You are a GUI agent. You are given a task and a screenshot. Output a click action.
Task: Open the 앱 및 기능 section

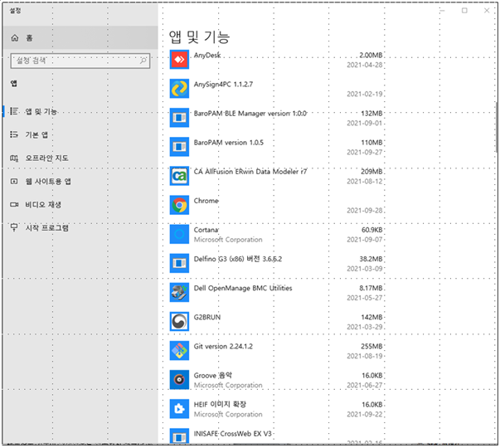point(80,111)
